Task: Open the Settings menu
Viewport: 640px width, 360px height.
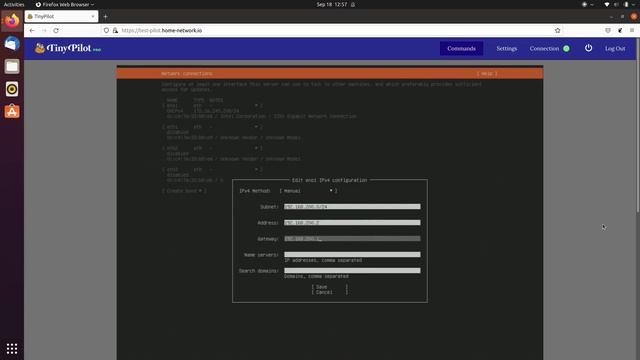Action: [507, 48]
